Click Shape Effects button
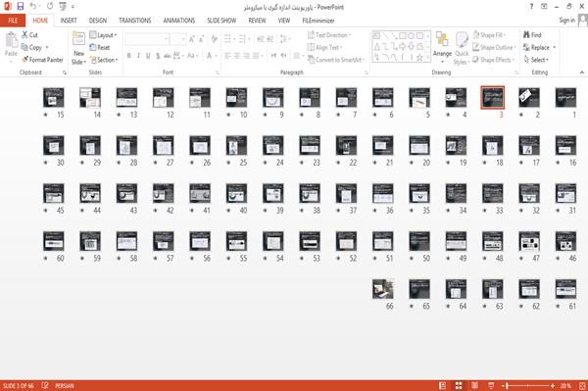Screen dimensions: 588x391 493,60
